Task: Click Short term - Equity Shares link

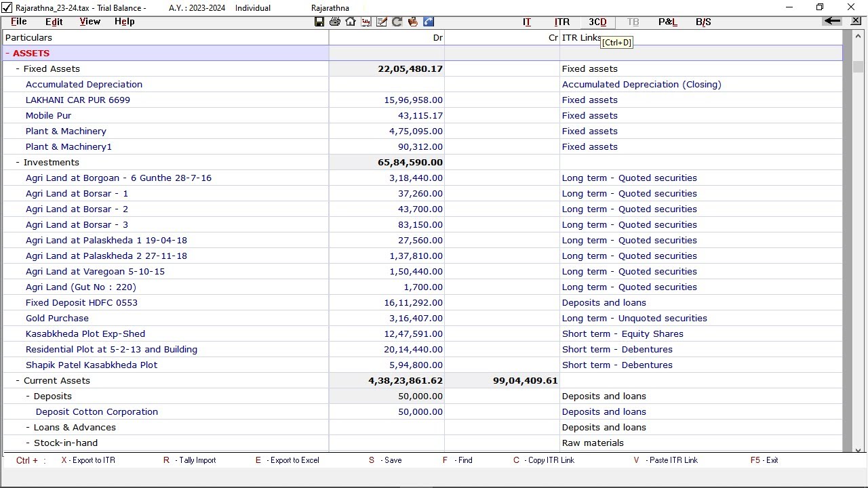Action: (623, 333)
